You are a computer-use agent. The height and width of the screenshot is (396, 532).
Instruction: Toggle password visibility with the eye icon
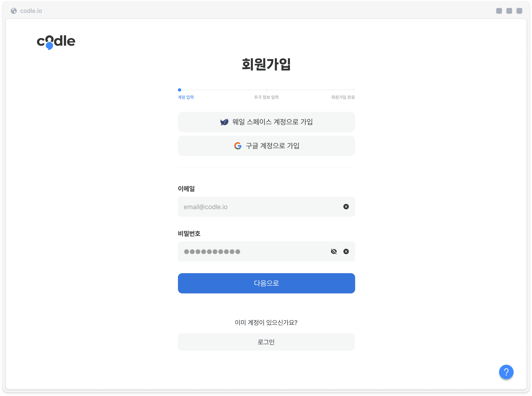pos(334,251)
